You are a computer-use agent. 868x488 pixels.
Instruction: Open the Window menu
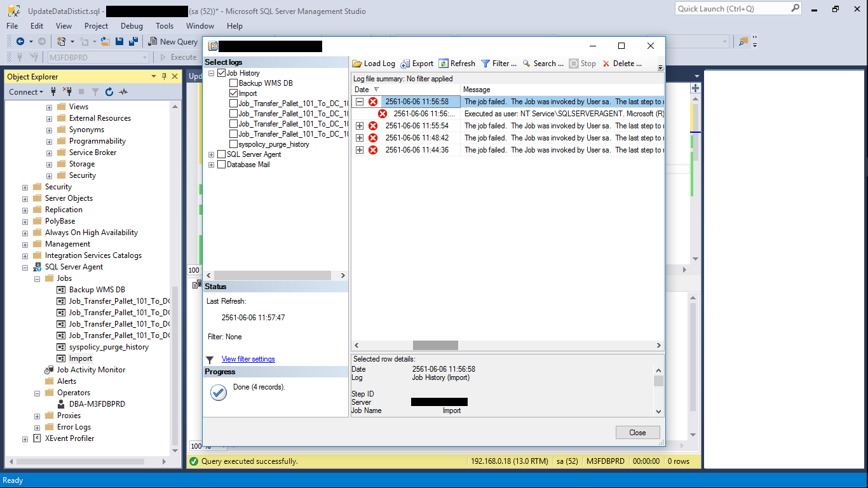coord(200,26)
